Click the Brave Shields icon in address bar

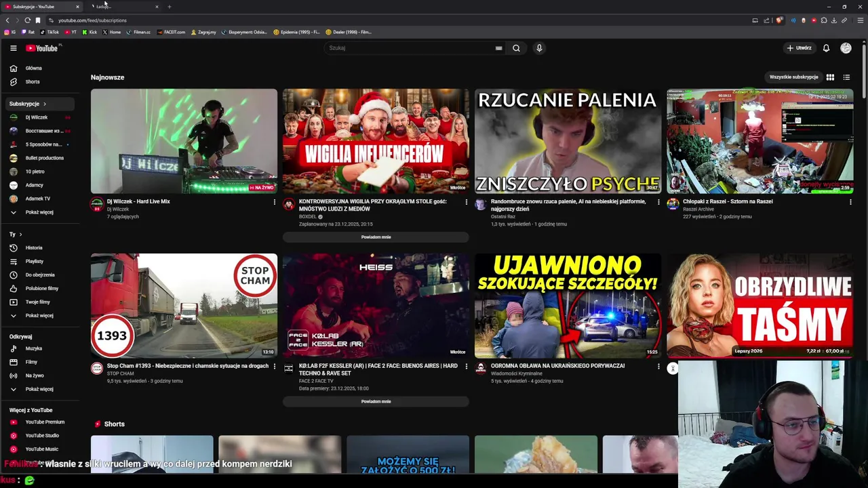tap(778, 20)
